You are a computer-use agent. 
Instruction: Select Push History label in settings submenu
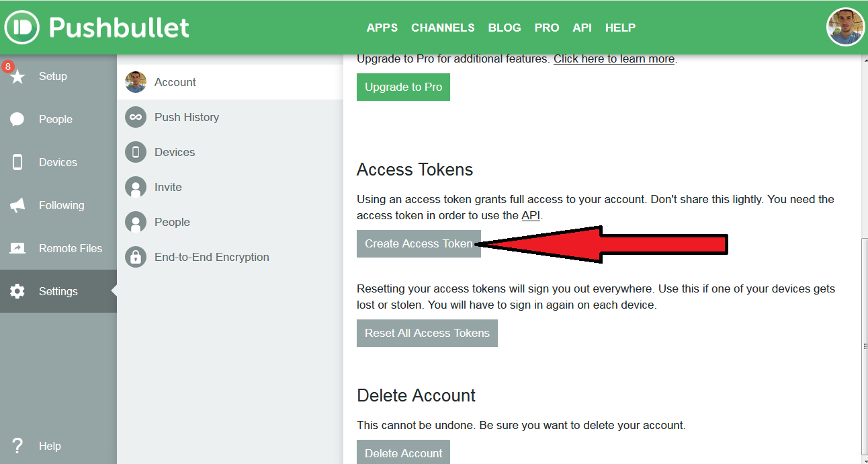coord(187,117)
